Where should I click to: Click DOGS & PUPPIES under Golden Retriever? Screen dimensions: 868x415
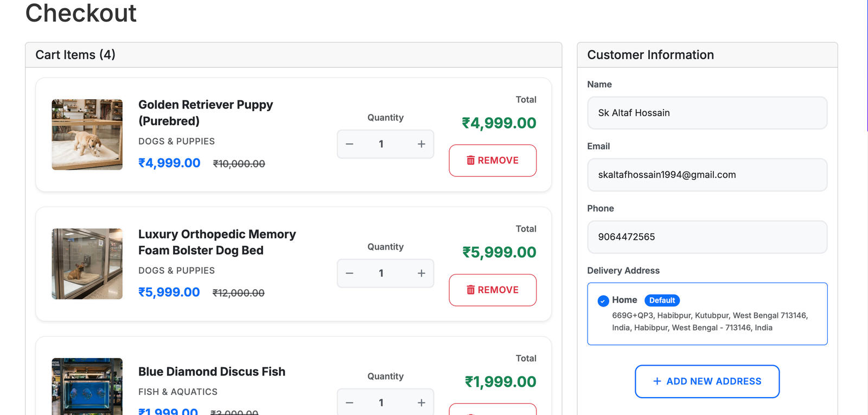[176, 141]
